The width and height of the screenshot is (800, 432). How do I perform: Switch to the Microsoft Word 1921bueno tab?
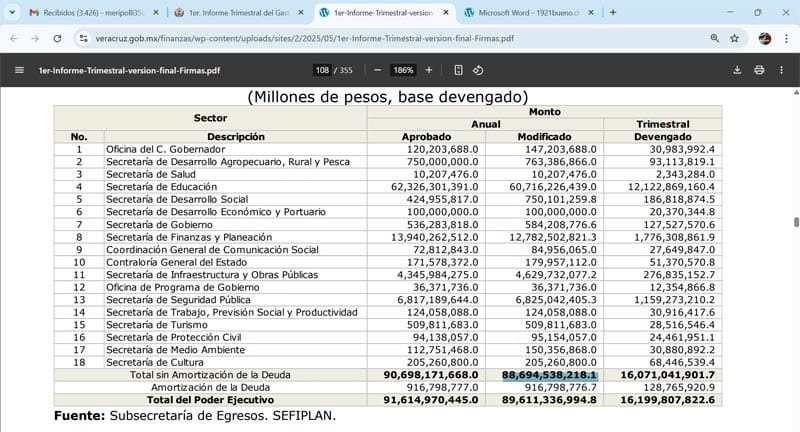[x=525, y=13]
